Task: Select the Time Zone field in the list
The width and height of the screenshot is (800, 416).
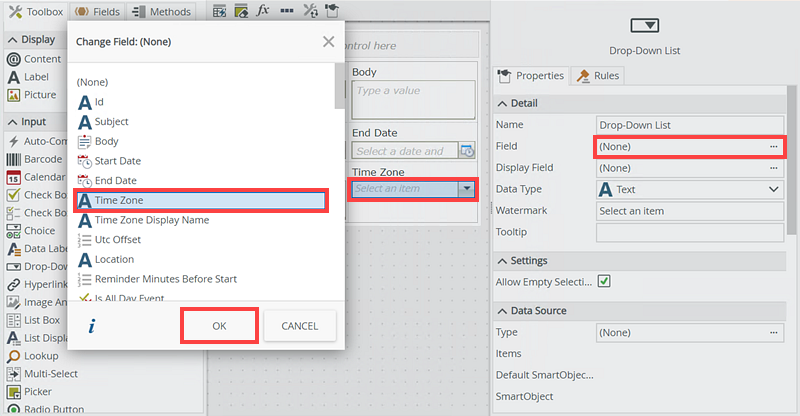Action: tap(201, 200)
